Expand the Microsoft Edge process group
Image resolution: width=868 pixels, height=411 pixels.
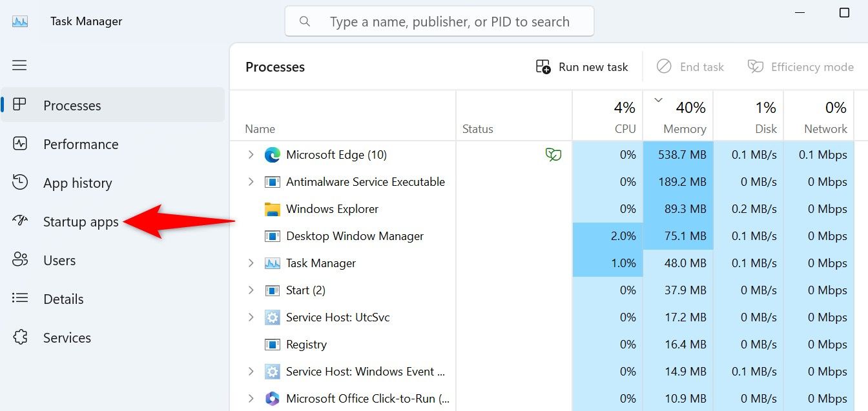[251, 155]
